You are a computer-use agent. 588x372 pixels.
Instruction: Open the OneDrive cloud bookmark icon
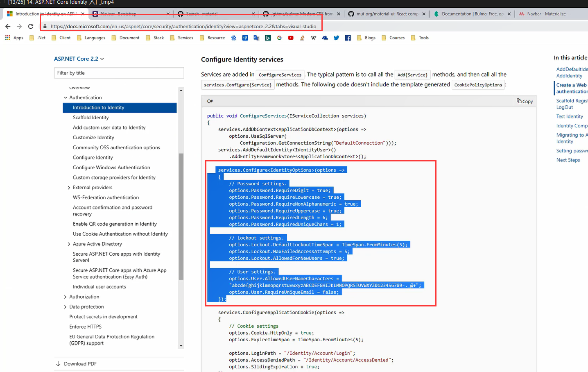point(325,38)
